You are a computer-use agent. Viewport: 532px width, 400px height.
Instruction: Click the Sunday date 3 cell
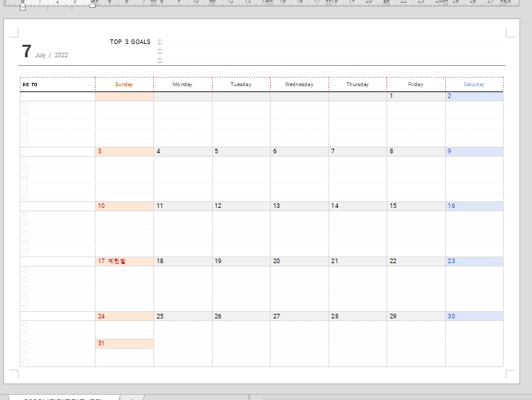(124, 151)
